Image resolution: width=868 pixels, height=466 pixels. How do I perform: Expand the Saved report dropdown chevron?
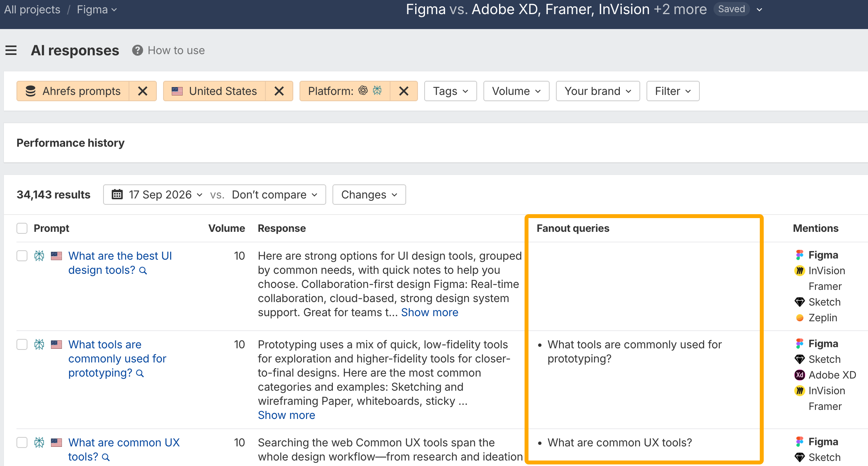[759, 10]
